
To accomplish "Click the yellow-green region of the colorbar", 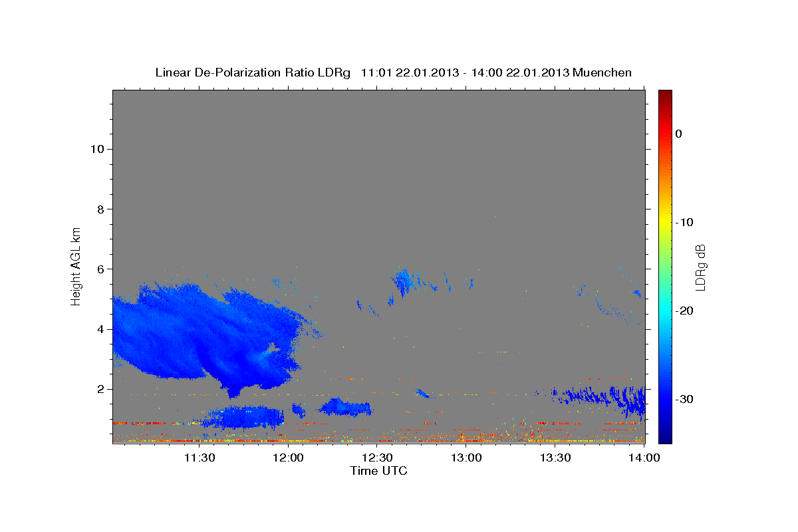I will (665, 239).
